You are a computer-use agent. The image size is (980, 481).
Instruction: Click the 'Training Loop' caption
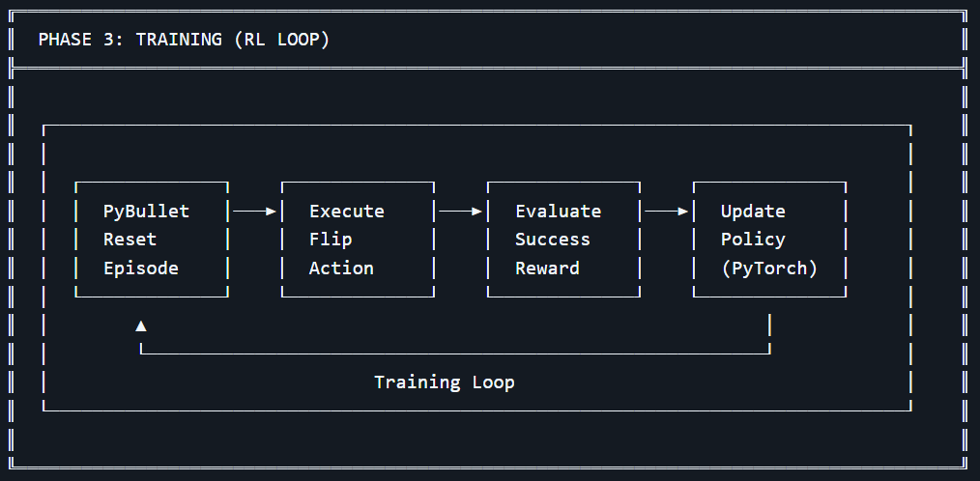[445, 382]
